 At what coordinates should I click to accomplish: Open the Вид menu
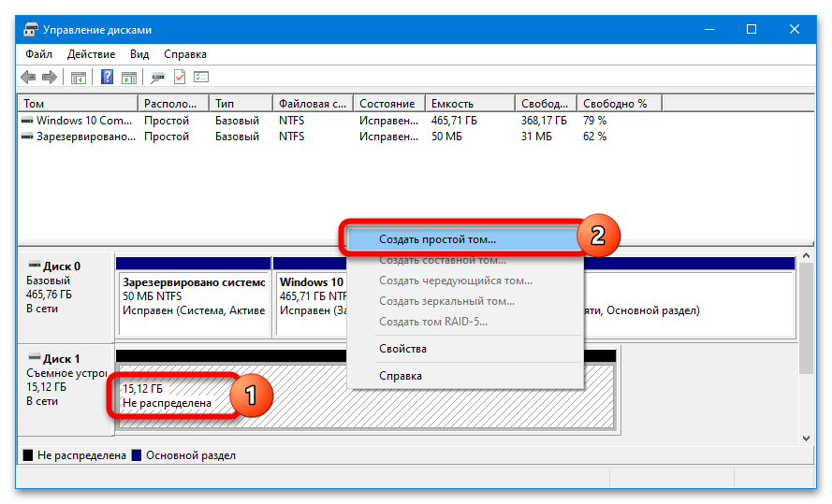pyautogui.click(x=139, y=54)
